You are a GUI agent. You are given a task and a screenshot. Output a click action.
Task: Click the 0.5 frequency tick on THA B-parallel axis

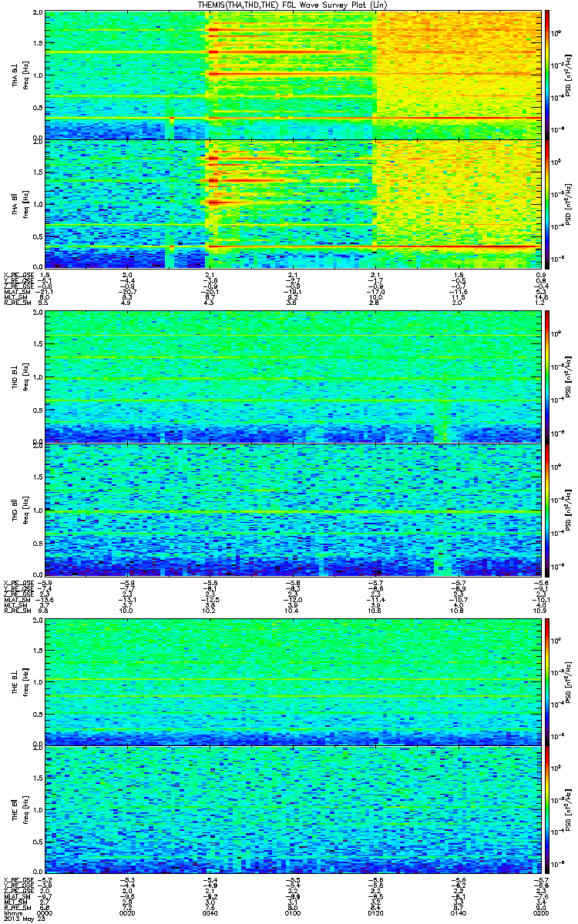[38, 236]
